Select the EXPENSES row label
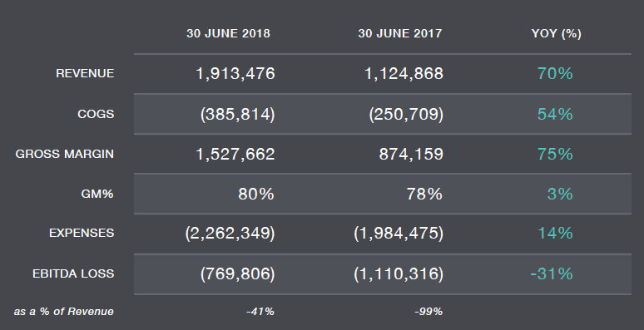Image resolution: width=644 pixels, height=330 pixels. (x=82, y=233)
